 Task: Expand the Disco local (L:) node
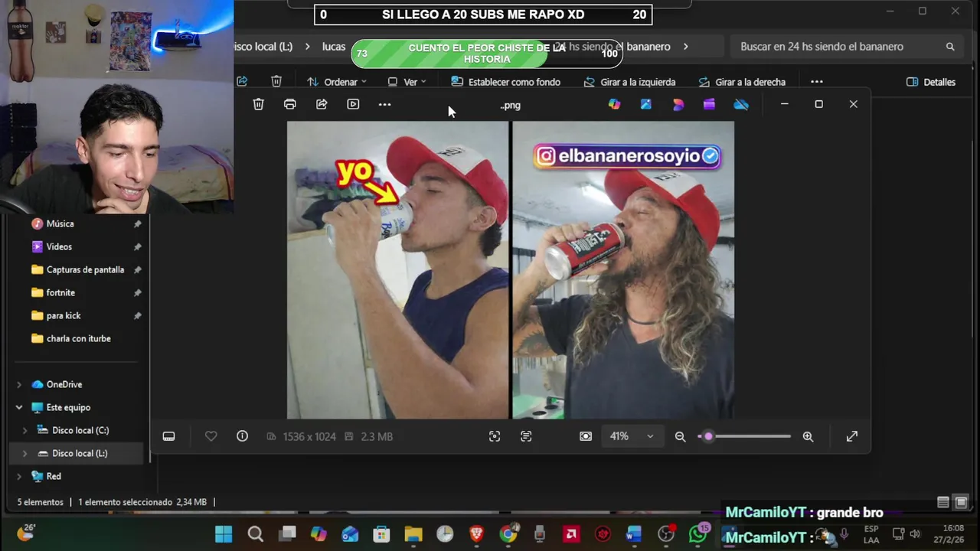coord(24,453)
